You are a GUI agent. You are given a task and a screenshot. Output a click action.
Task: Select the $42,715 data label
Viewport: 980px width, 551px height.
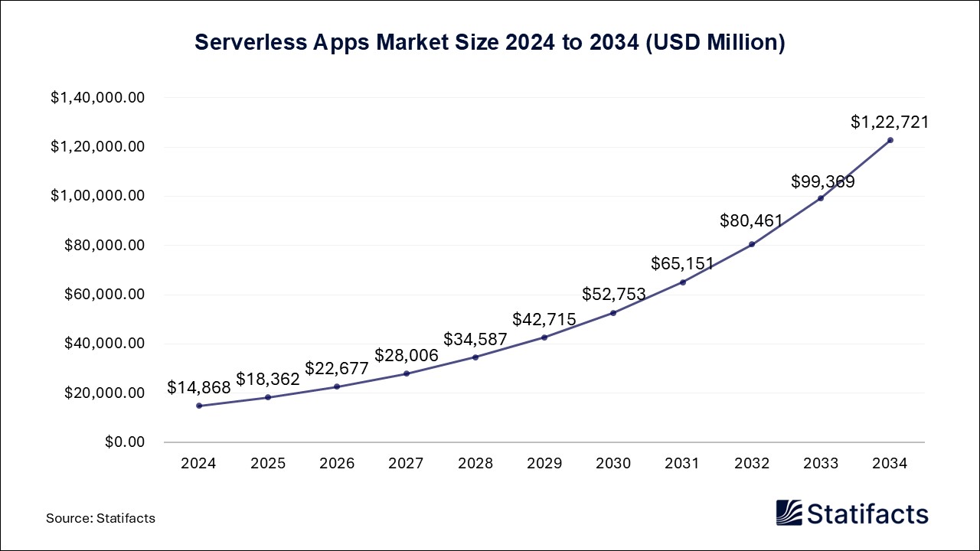[x=544, y=319]
